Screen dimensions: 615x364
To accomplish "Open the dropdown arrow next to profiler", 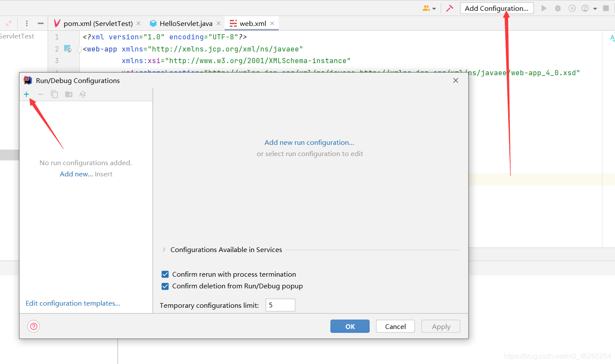I will 595,9.
